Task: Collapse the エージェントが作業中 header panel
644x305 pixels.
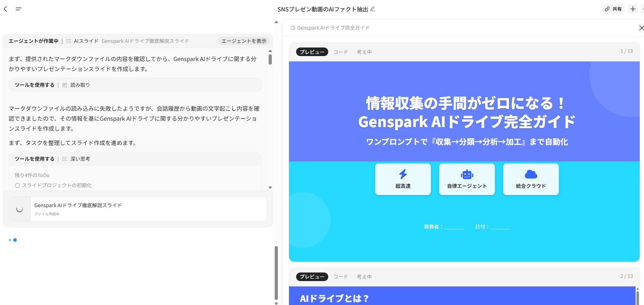Action: tap(34, 41)
